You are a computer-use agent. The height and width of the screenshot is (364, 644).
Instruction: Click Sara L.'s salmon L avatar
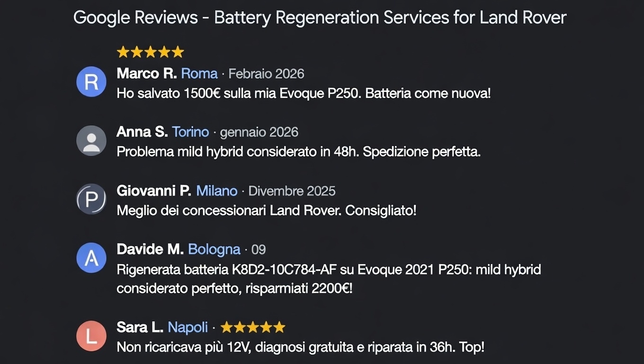(91, 336)
